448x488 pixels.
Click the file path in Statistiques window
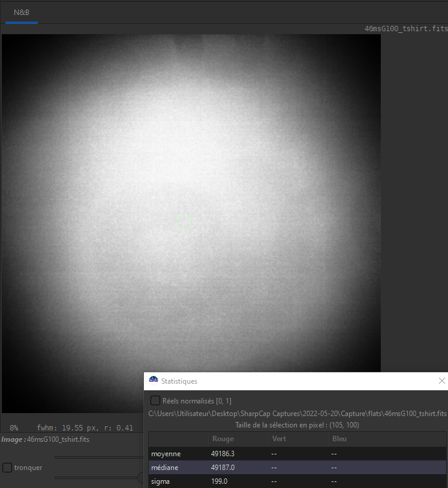(x=297, y=414)
